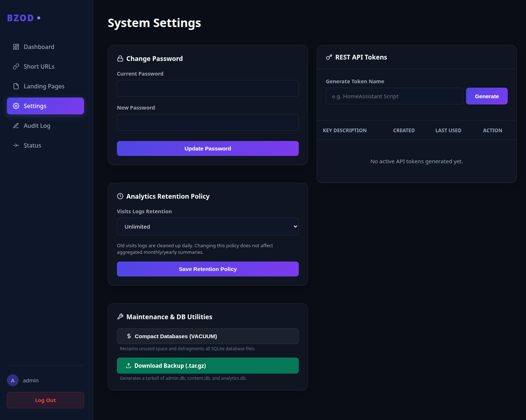Download the .tar.gz backup
The width and height of the screenshot is (526, 420).
click(208, 366)
